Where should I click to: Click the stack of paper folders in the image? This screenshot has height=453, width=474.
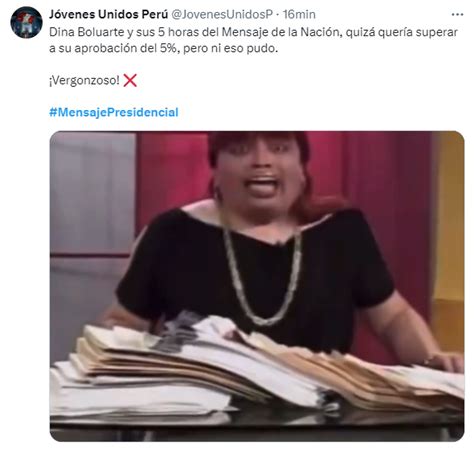tap(257, 368)
